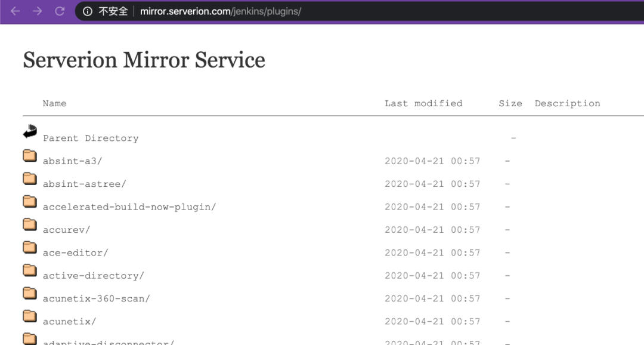644x345 pixels.
Task: Open accelerated-build-now-plugin/ directory link
Action: 129,207
